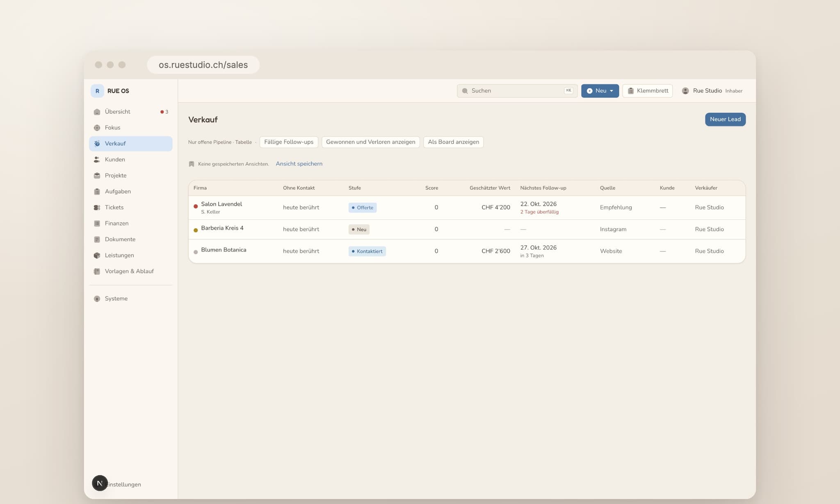This screenshot has width=840, height=504.
Task: Open the Salon Lavendel lead row
Action: (467, 208)
